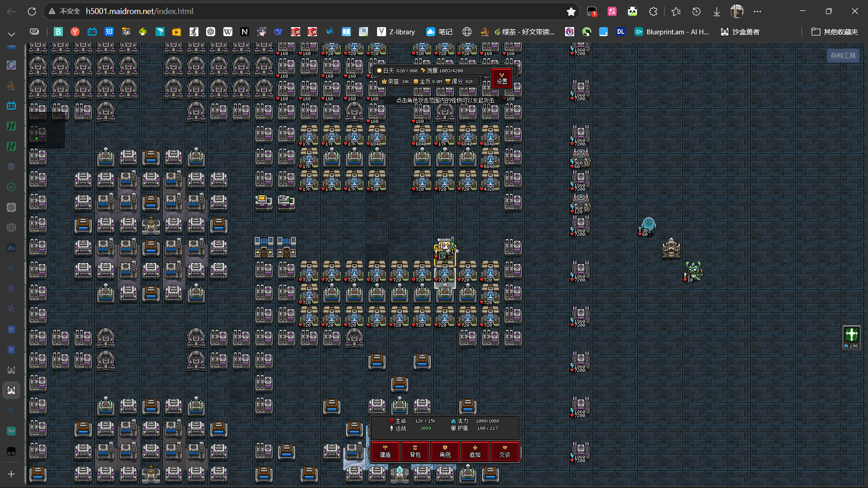Screen dimensions: 868x488
Task: Open the 设置 settings button
Action: point(502,78)
